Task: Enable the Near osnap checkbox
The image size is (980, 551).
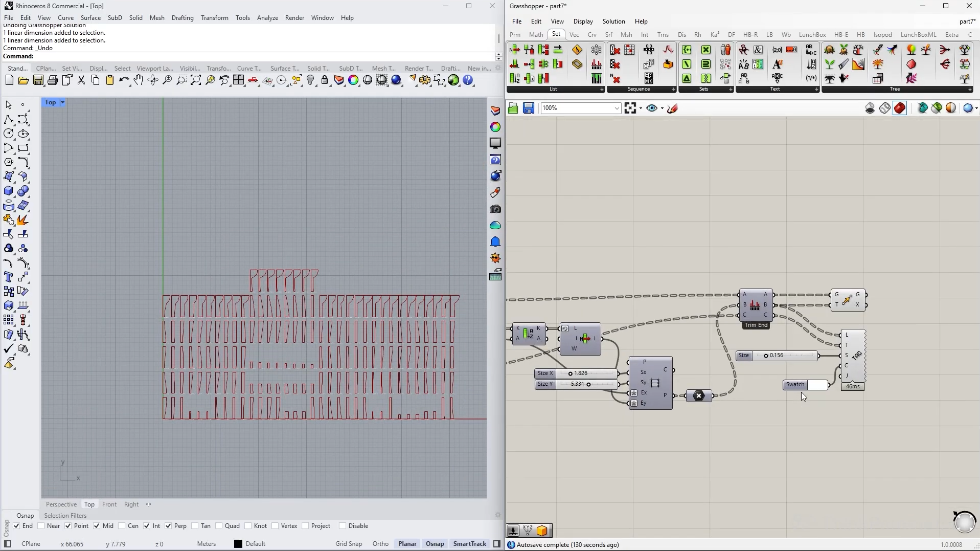Action: 41,526
